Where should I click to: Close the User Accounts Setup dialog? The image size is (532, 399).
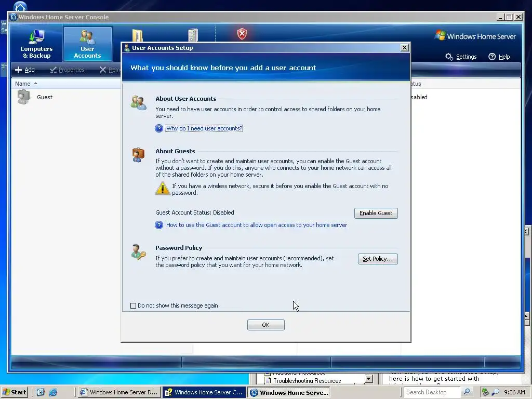pos(404,47)
